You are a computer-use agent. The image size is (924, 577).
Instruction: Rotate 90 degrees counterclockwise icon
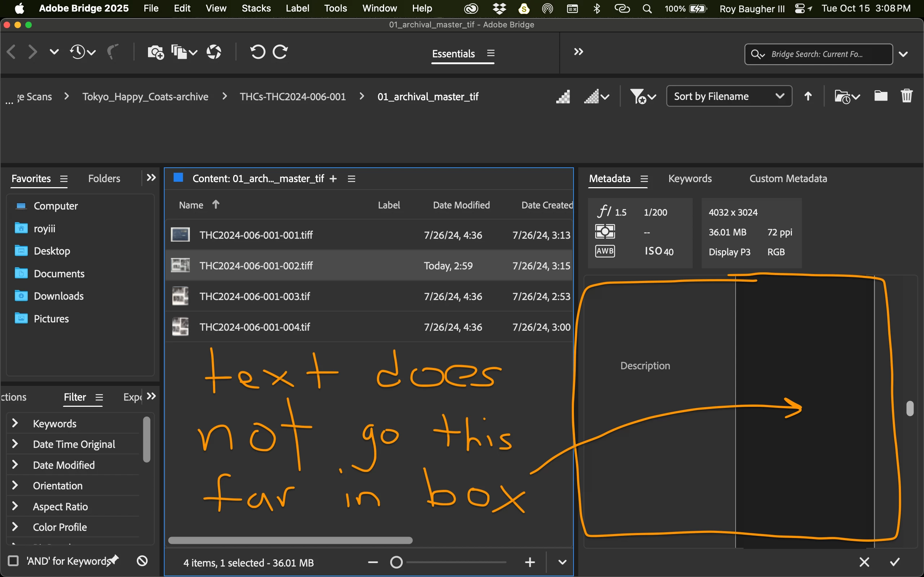pos(257,52)
